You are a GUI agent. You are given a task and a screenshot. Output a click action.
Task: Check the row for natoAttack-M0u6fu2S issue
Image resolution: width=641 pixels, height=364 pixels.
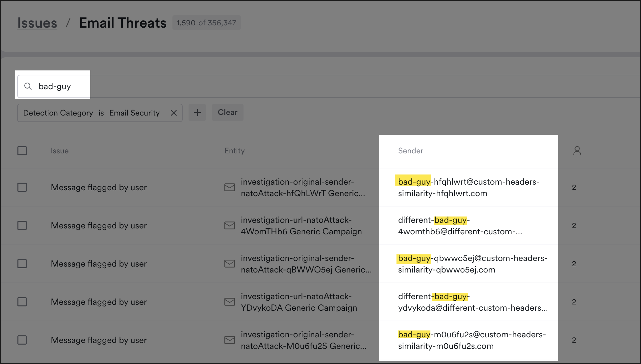click(x=22, y=340)
